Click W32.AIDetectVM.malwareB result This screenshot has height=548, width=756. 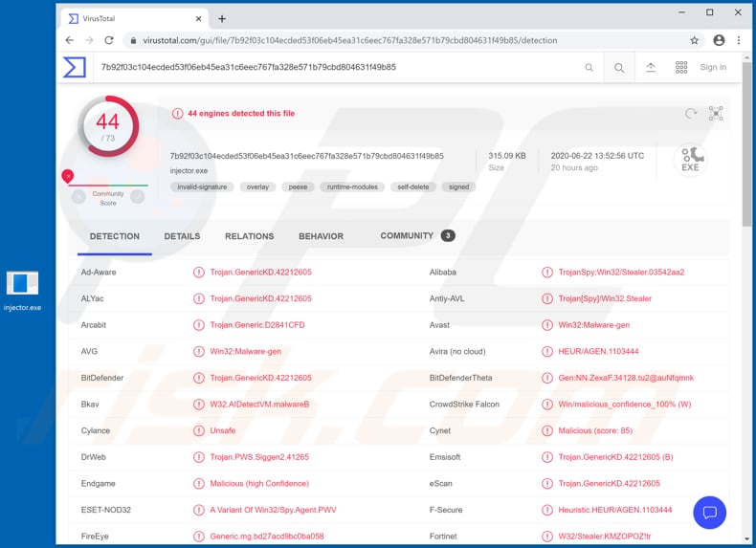pos(259,405)
